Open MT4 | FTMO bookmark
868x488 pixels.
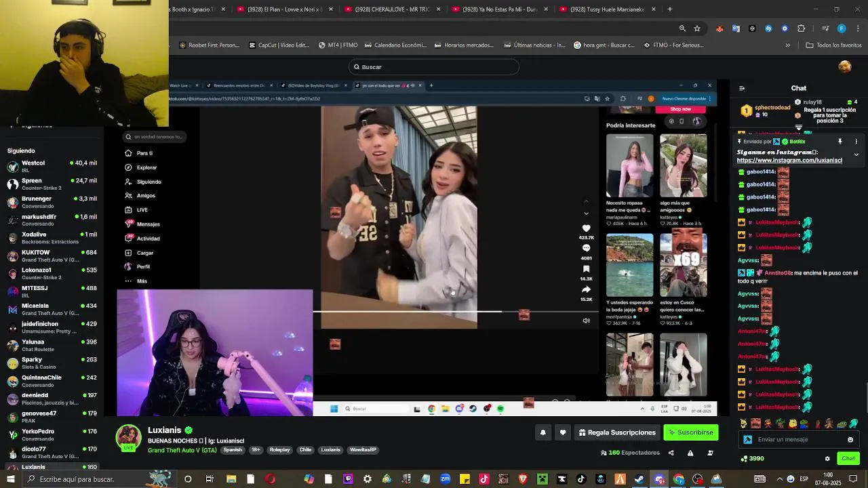click(x=338, y=45)
